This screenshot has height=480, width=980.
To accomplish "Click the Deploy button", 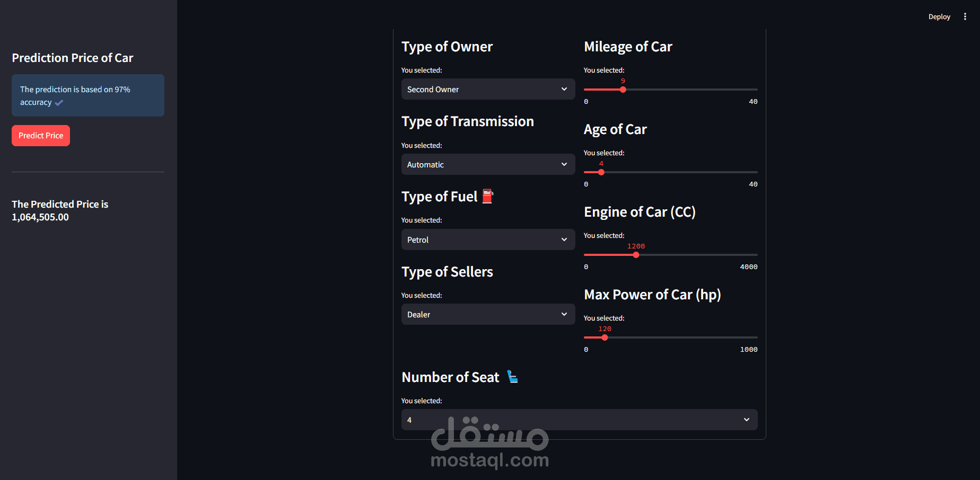I will coord(939,17).
